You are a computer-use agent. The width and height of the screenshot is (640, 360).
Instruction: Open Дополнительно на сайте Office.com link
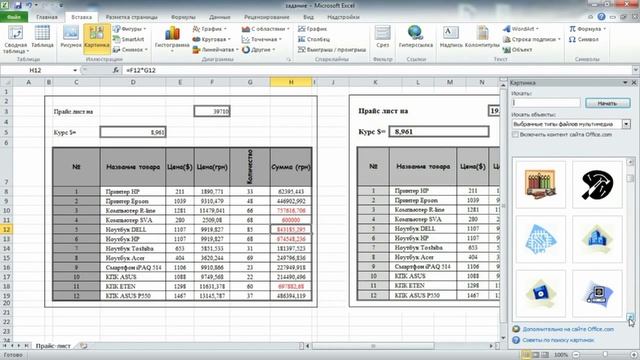(568, 329)
